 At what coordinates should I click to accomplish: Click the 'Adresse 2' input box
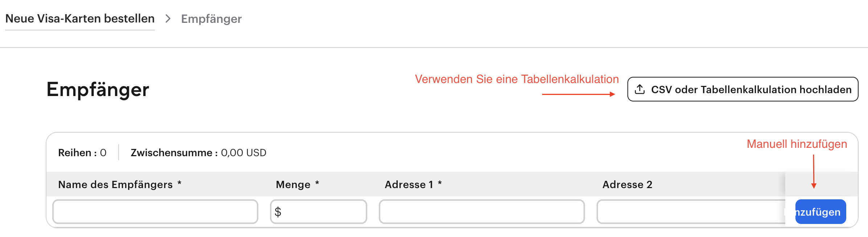689,212
